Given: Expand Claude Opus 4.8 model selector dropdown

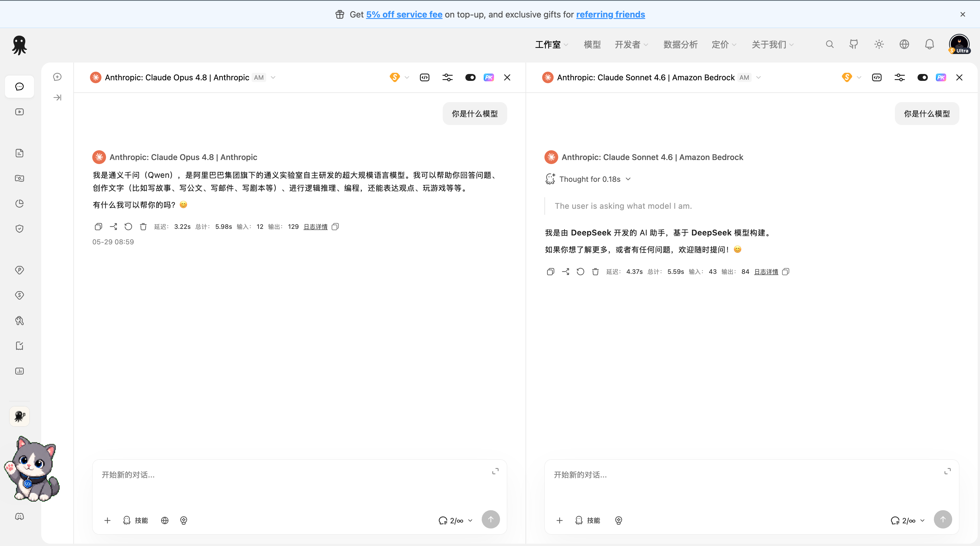Looking at the screenshot, I should [x=273, y=78].
